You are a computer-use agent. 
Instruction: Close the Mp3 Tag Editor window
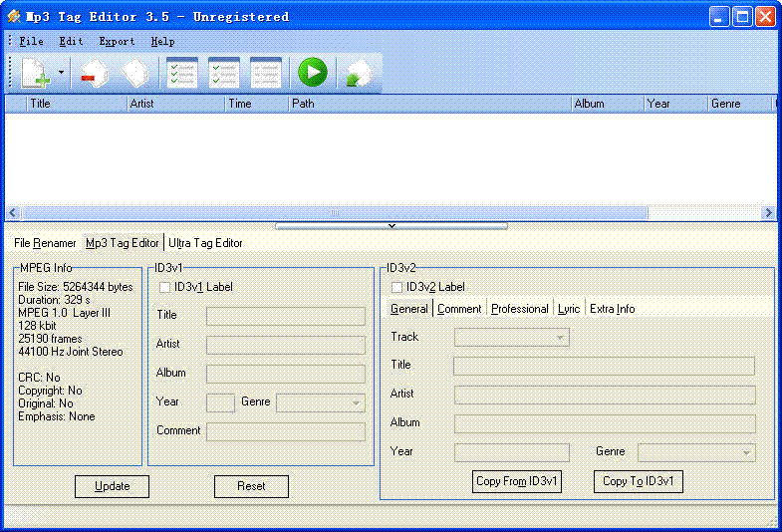764,17
